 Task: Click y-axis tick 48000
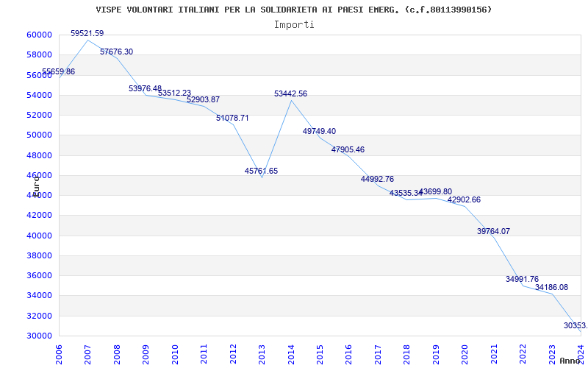tap(39, 155)
